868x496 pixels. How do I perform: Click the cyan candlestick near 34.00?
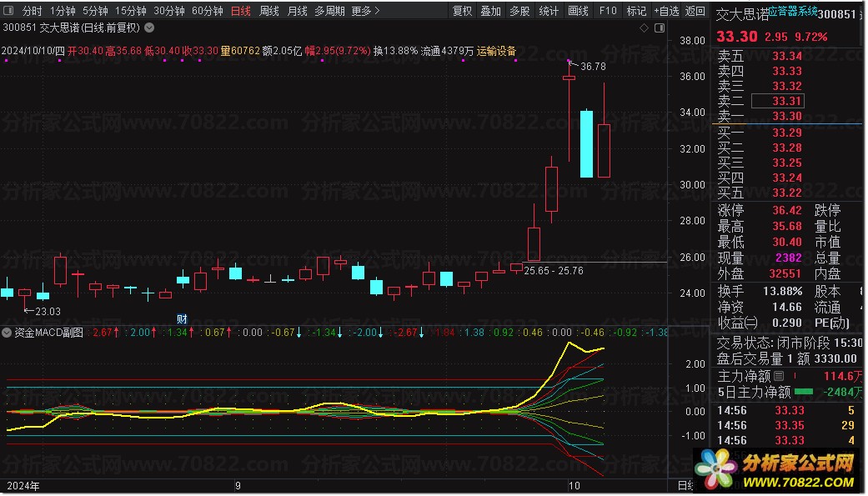point(586,143)
